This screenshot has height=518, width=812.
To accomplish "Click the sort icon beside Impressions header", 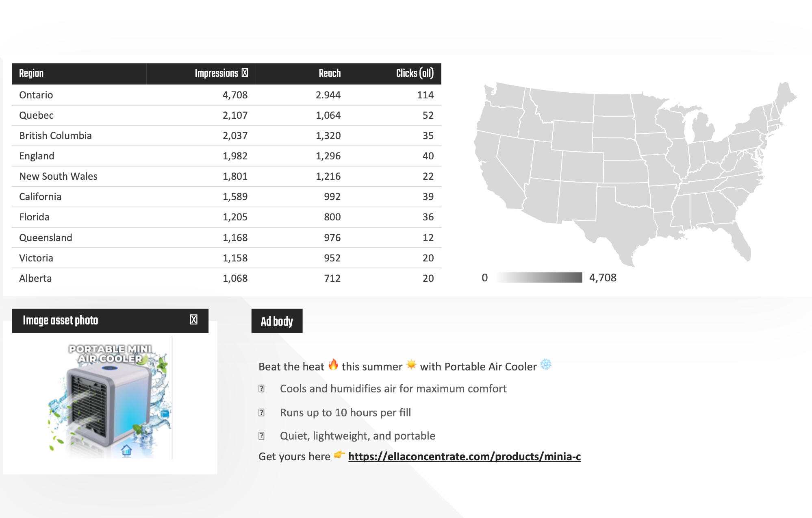I will tap(245, 73).
